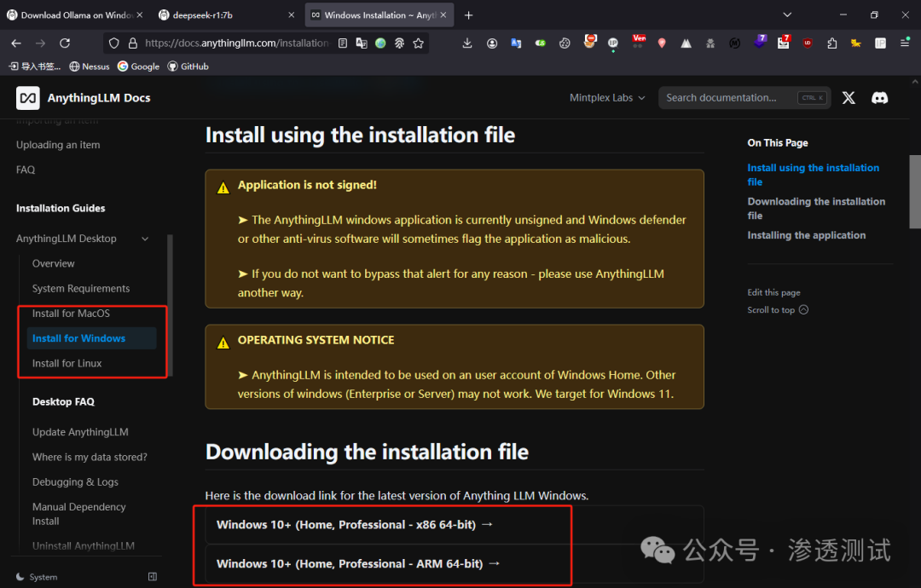The width and height of the screenshot is (921, 588).
Task: Open the Nessus bookmark
Action: point(90,66)
